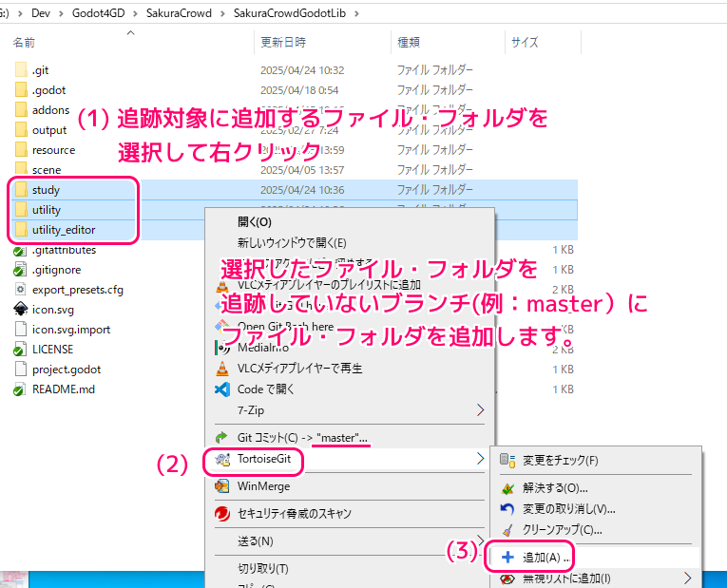This screenshot has width=727, height=588.
Task: Click the export_presets.cfg file icon
Action: [20, 290]
